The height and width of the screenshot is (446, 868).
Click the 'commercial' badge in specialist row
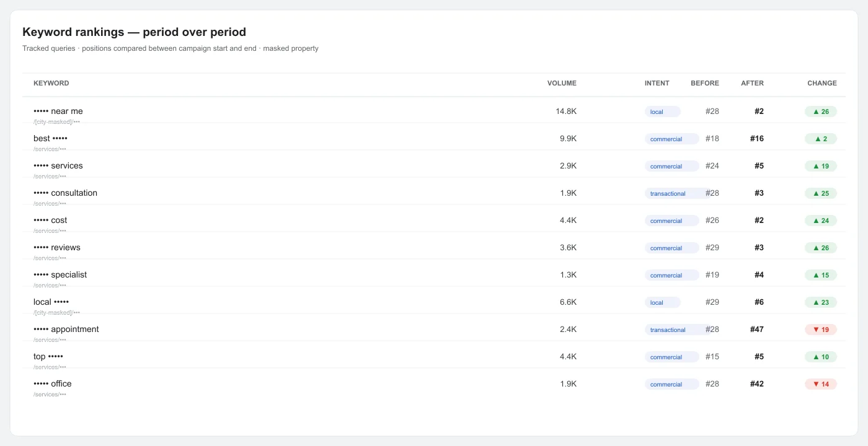point(672,275)
